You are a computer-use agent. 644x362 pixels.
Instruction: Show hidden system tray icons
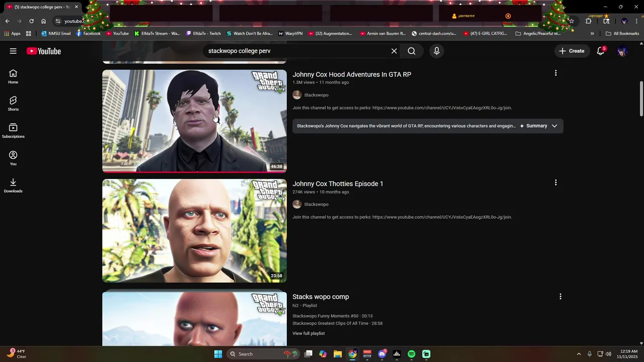click(x=579, y=354)
